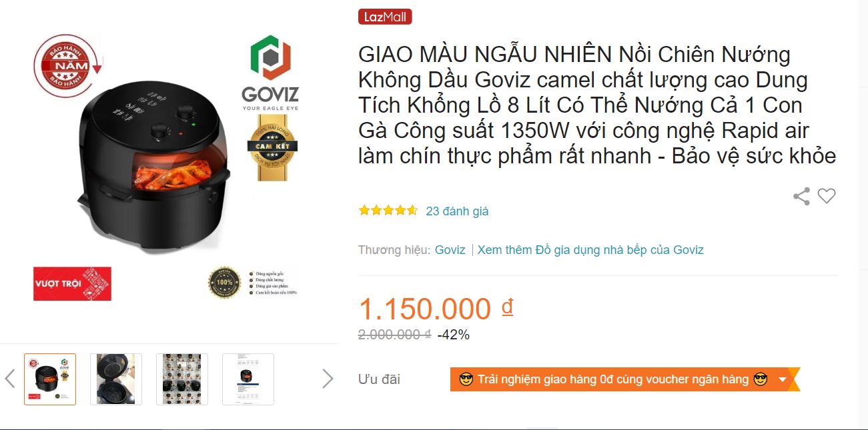Click the 100% guarantee seal icon
Screen dimensions: 868x430
(x=224, y=283)
